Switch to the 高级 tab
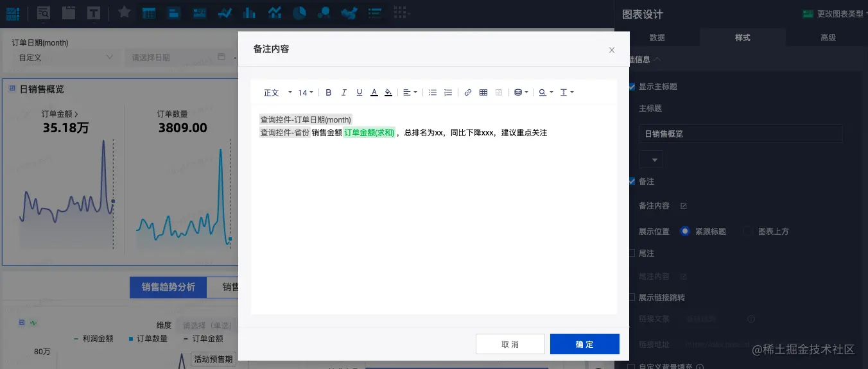This screenshot has height=369, width=868. (x=828, y=38)
